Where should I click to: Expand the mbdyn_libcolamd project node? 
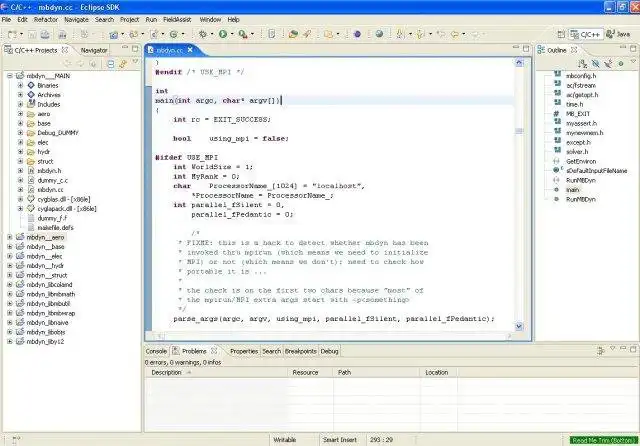point(10,284)
